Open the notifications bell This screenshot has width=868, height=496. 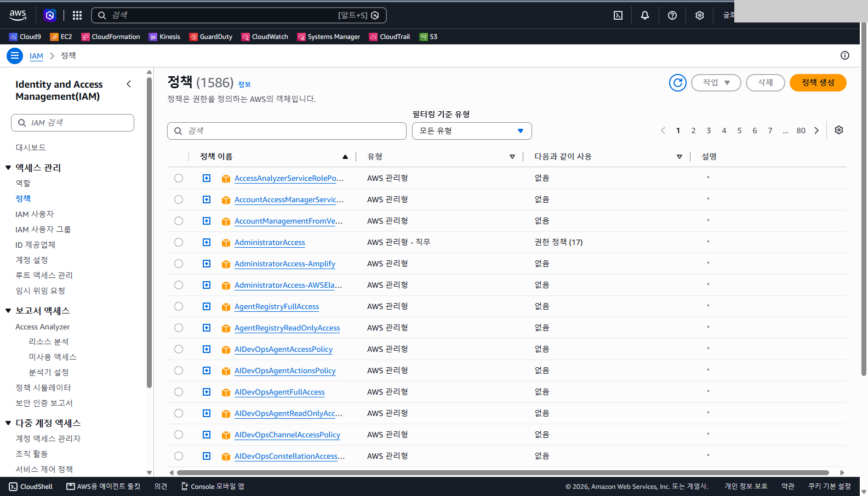point(645,15)
